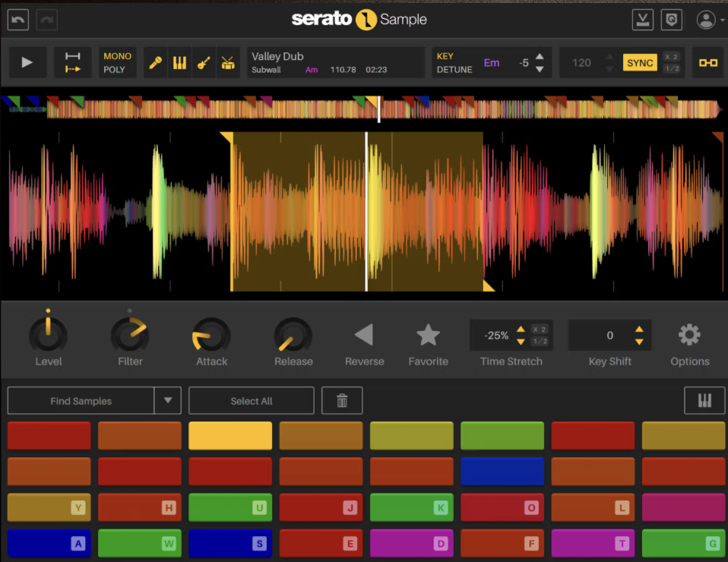Screen dimensions: 728x562
Task: Click the download icon near top right
Action: [642, 19]
